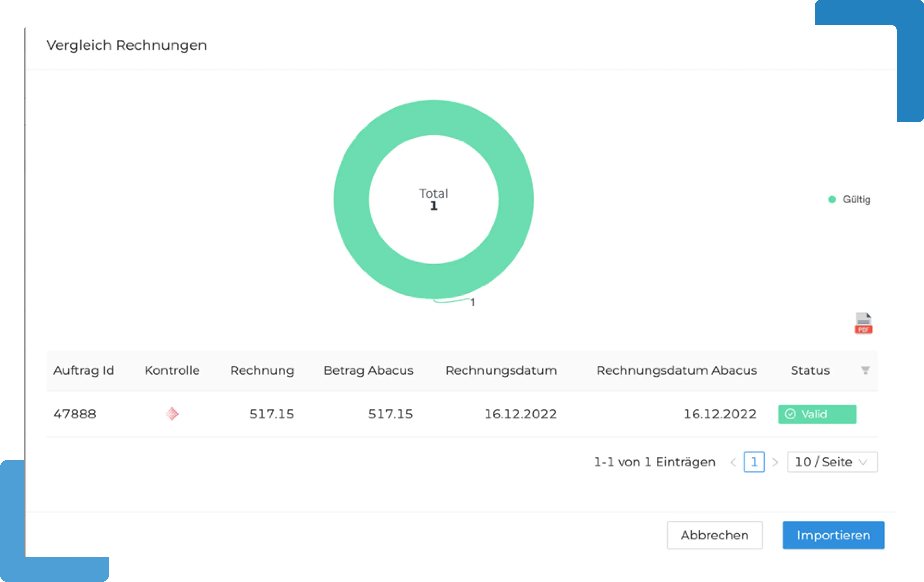Click the PDF export icon

coord(863,323)
